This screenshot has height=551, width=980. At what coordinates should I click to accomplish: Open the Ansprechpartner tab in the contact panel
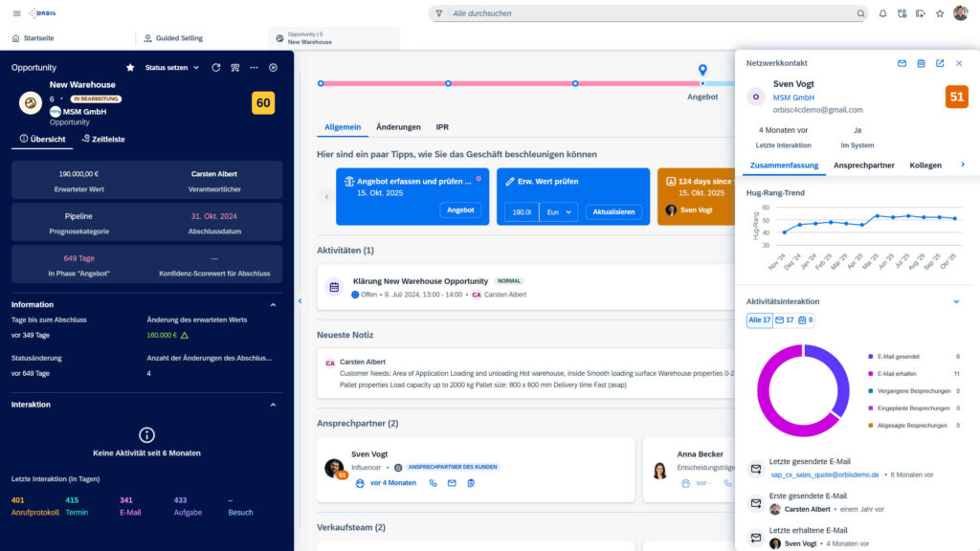[x=864, y=165]
